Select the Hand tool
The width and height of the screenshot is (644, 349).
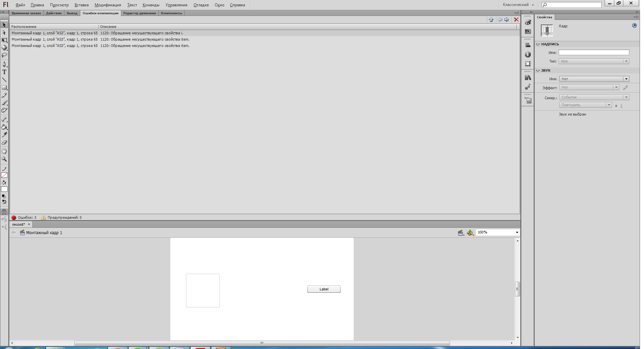4,151
